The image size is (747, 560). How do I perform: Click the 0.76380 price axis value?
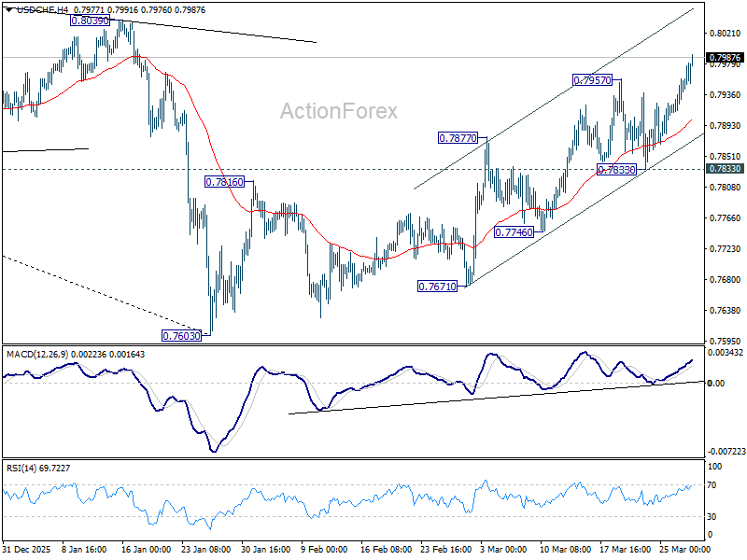[726, 310]
